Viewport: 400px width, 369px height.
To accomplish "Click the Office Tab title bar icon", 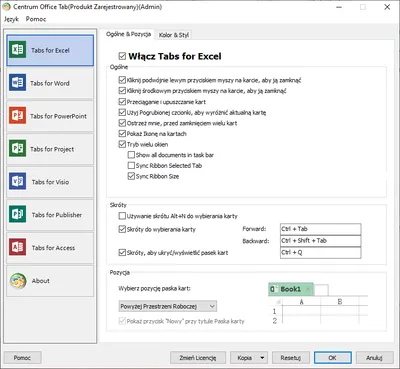I will (x=6, y=7).
